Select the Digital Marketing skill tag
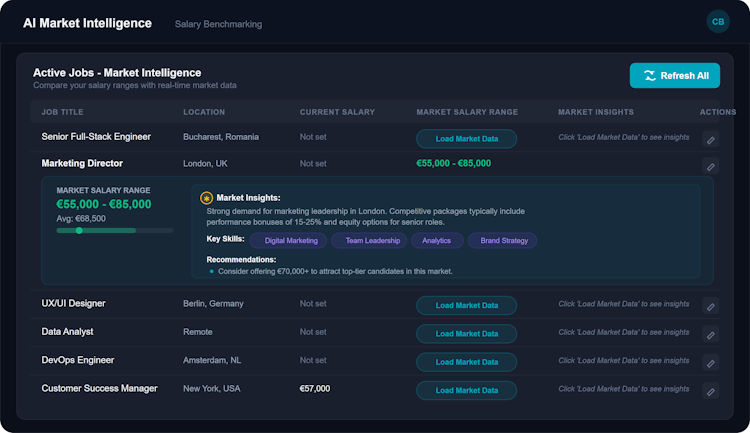750x433 pixels. (x=291, y=240)
